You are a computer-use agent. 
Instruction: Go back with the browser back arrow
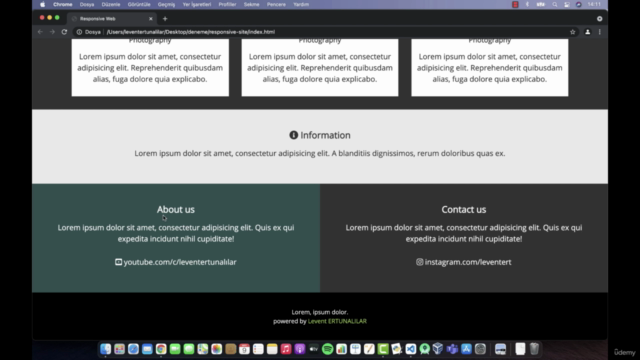tap(40, 32)
